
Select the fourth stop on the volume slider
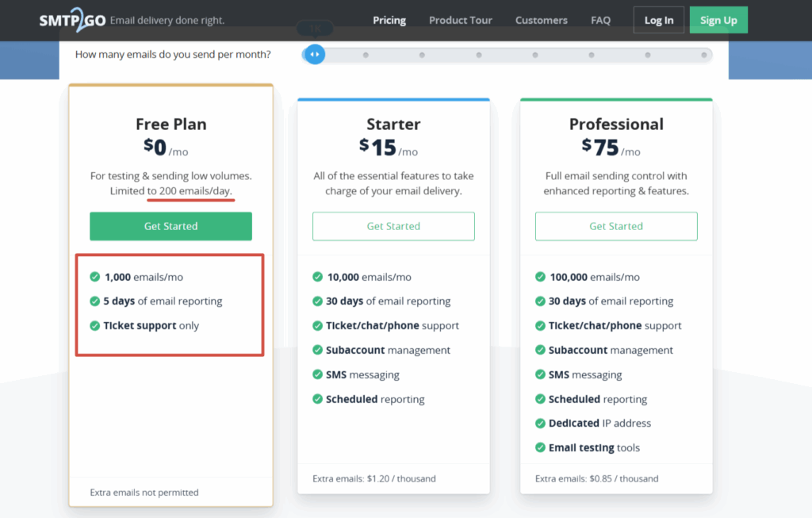coord(479,55)
